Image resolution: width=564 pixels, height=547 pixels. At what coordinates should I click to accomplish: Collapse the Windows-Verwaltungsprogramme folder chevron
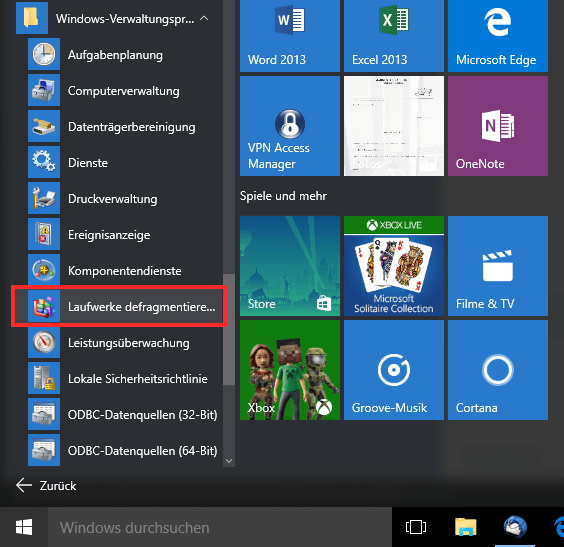coord(204,18)
